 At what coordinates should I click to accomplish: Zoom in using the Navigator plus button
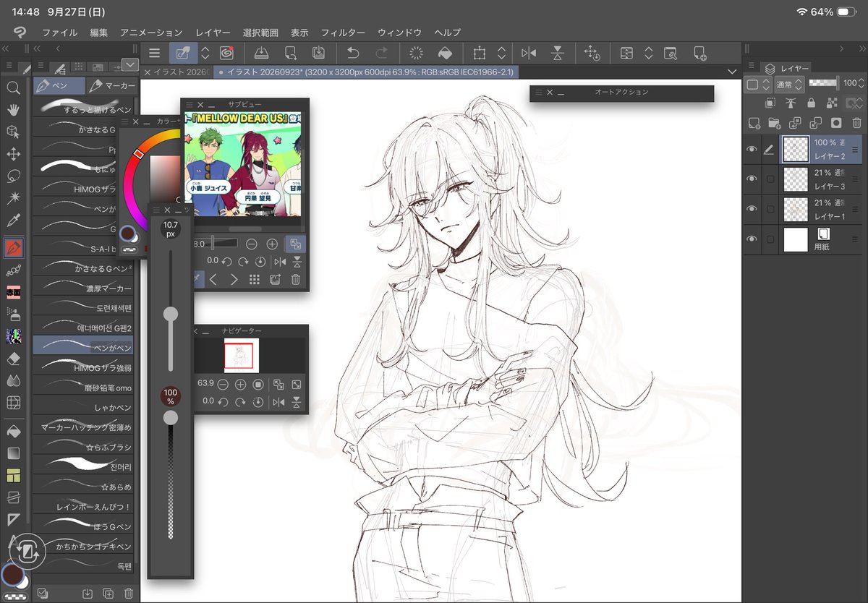click(x=241, y=385)
